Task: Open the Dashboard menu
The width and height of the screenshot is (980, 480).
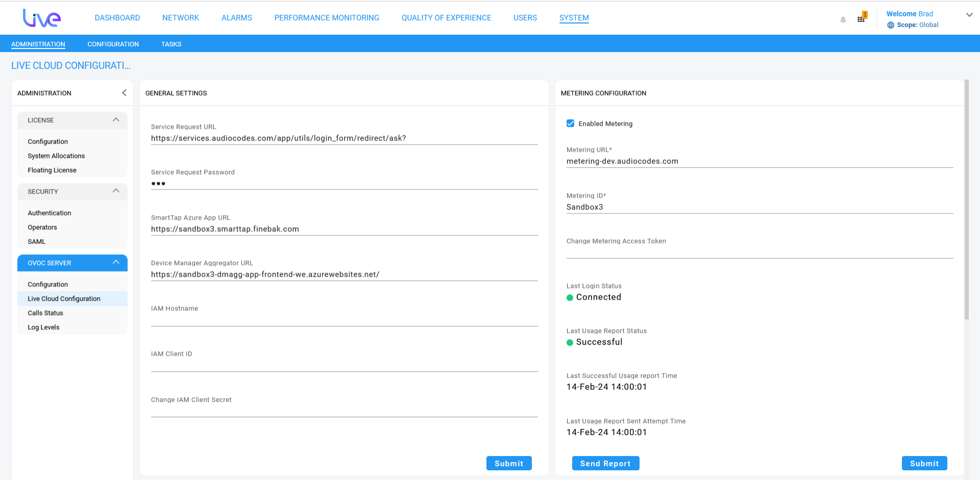Action: [x=117, y=18]
